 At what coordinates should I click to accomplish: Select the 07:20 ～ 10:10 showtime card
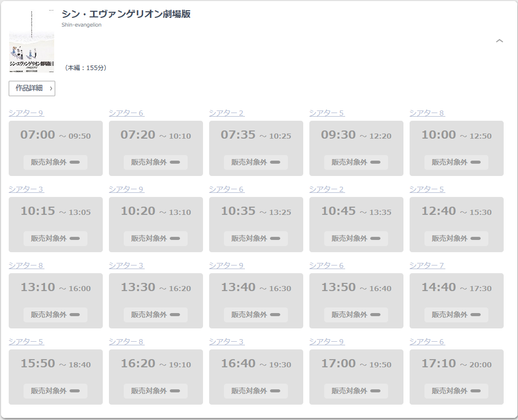pos(156,148)
